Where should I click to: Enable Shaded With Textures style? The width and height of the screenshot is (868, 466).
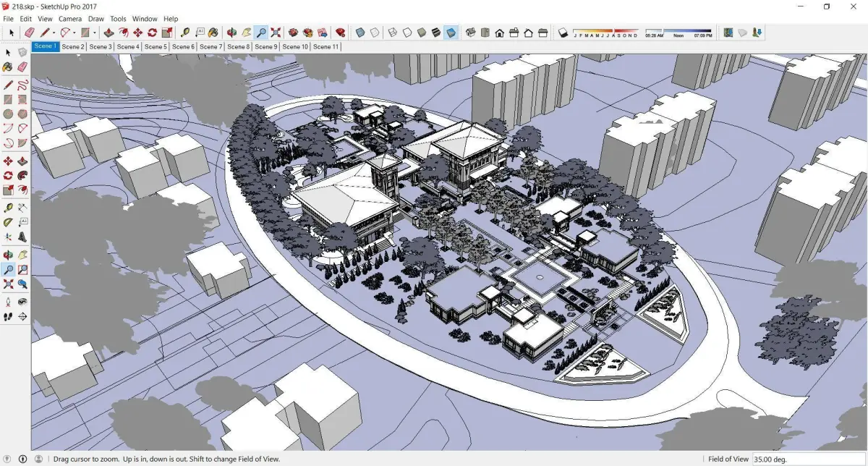coord(436,33)
